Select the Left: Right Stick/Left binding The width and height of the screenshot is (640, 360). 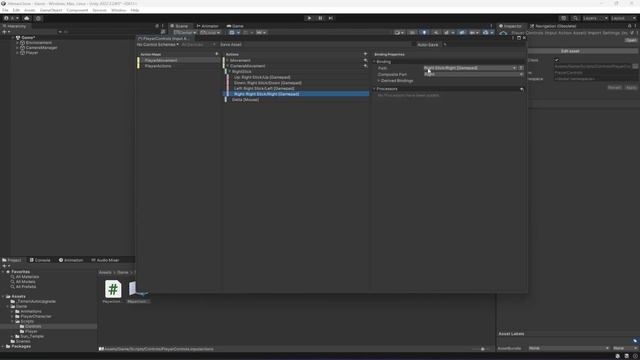264,89
